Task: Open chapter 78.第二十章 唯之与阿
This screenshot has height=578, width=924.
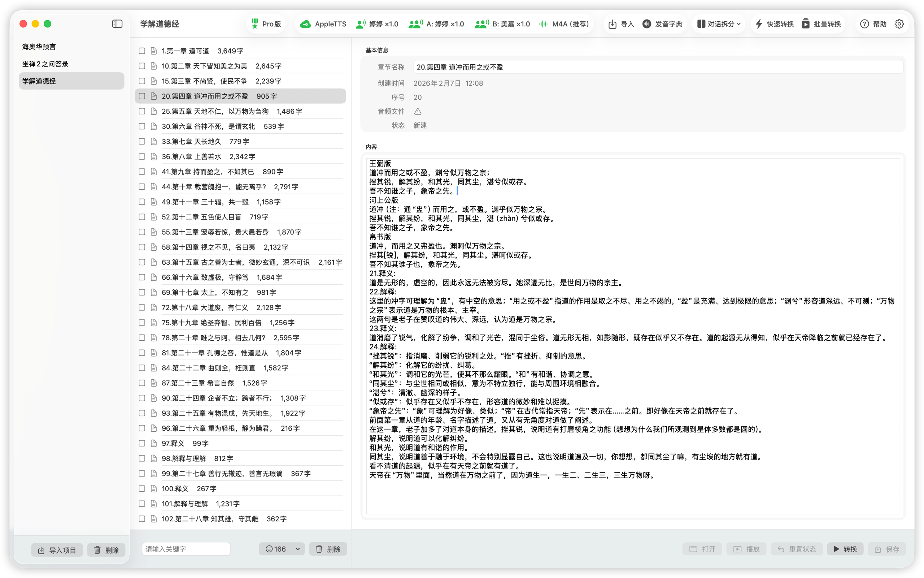Action: pyautogui.click(x=240, y=337)
